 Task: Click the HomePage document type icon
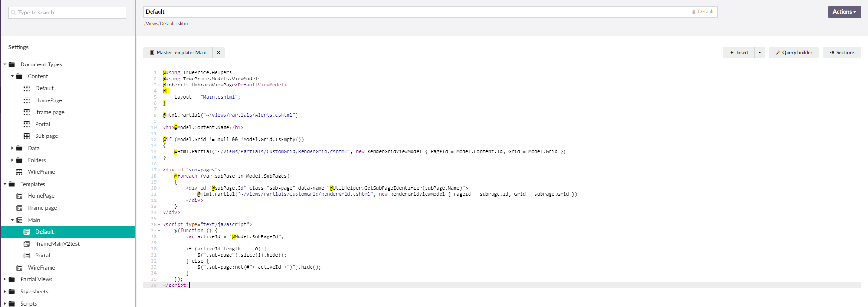click(27, 100)
